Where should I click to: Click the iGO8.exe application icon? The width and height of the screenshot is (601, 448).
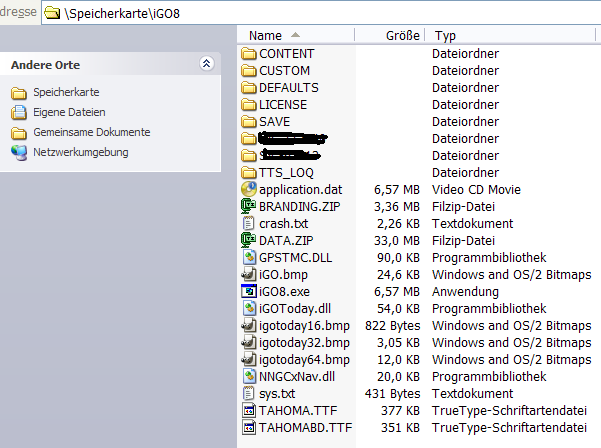click(x=249, y=291)
